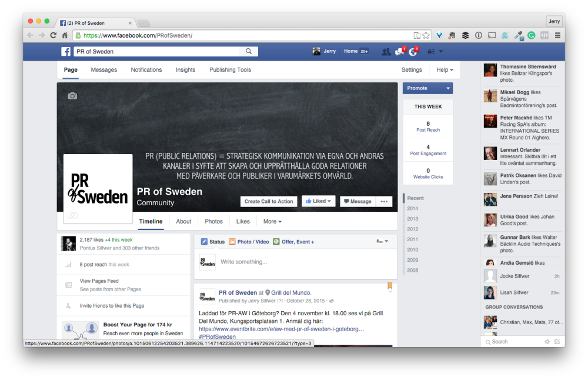Click Invite friends to like this Page
The image size is (588, 380).
pos(112,306)
